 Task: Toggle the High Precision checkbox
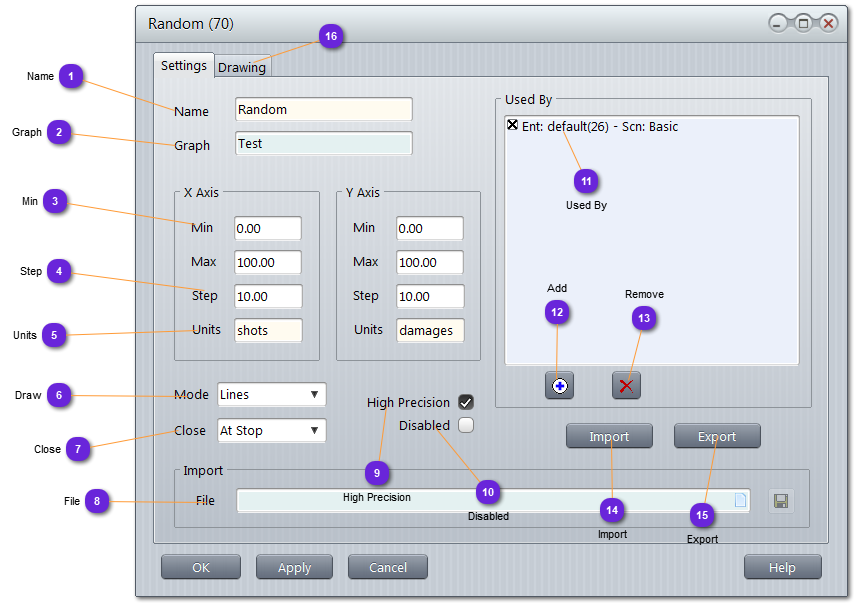pyautogui.click(x=466, y=402)
